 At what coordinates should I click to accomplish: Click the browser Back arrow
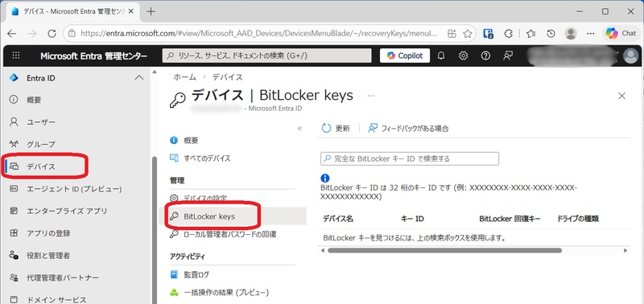pyautogui.click(x=12, y=34)
